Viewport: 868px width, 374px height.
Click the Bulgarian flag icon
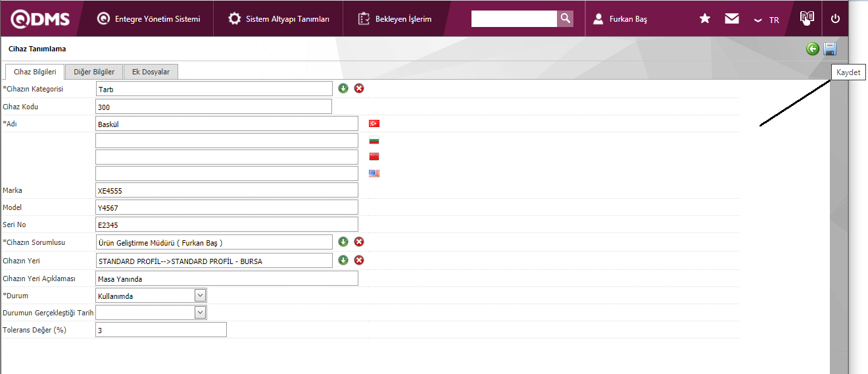coord(374,140)
